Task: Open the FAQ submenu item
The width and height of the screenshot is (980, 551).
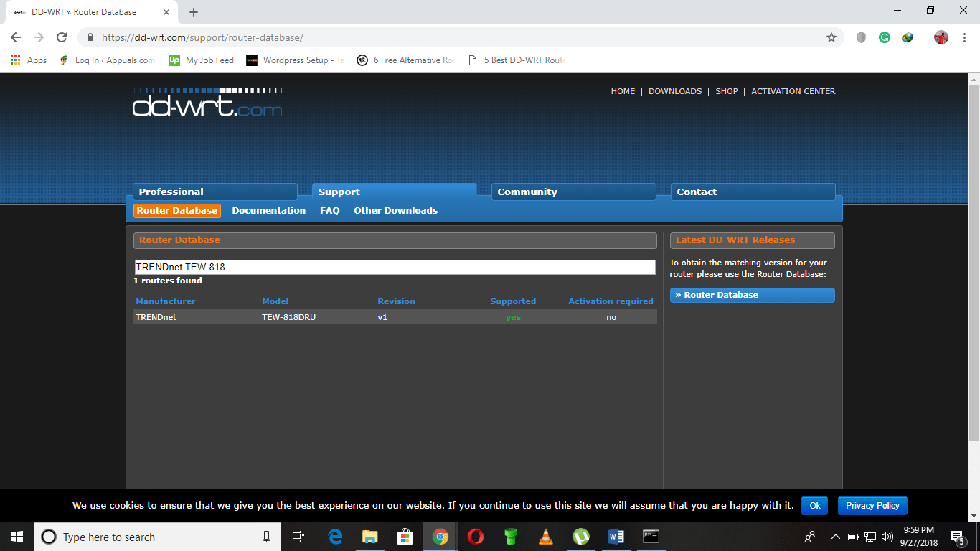Action: [330, 210]
